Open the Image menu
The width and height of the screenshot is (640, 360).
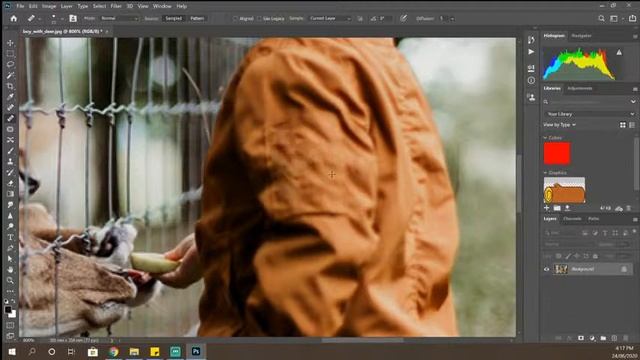[x=49, y=6]
